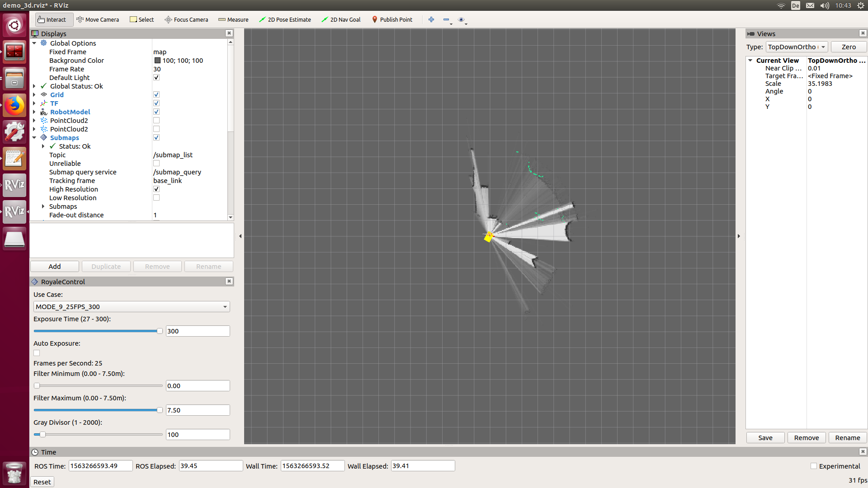Click the blue plus add-tool icon

click(x=431, y=19)
